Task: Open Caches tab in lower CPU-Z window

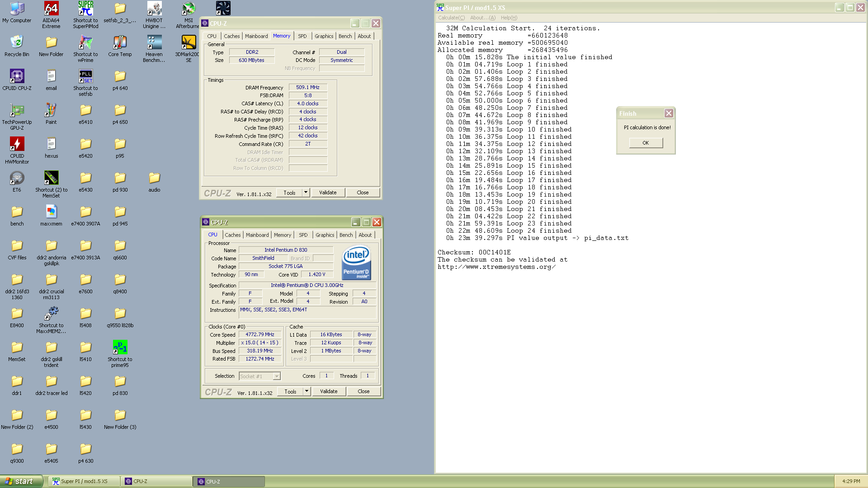Action: [x=233, y=235]
